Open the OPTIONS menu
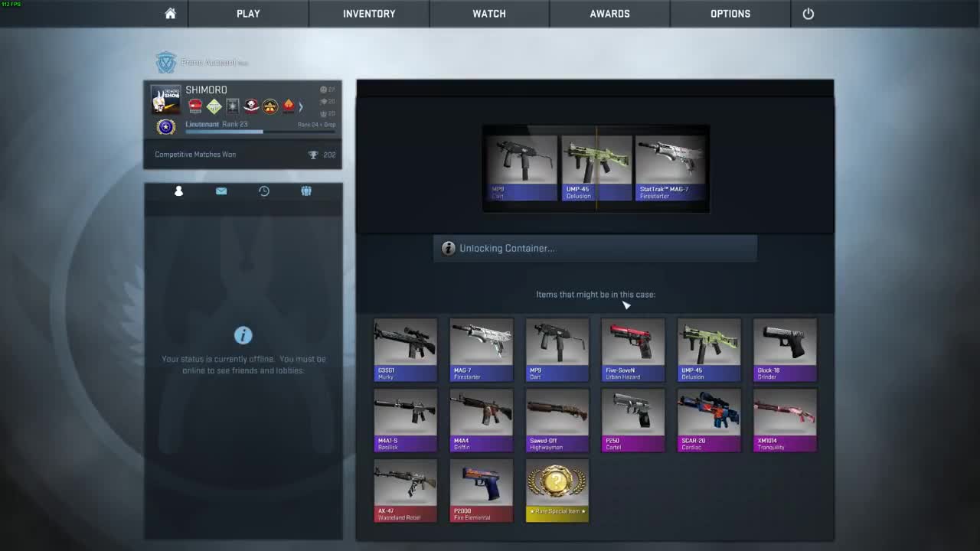980x551 pixels. click(730, 14)
